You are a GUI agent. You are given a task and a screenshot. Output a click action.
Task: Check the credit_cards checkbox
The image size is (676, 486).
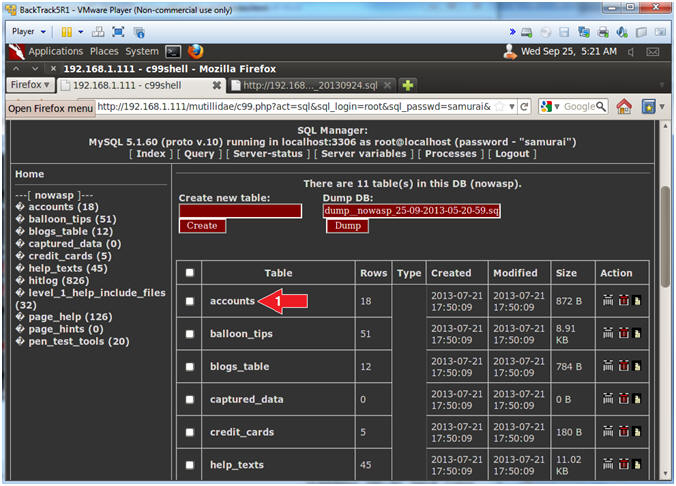(x=190, y=432)
